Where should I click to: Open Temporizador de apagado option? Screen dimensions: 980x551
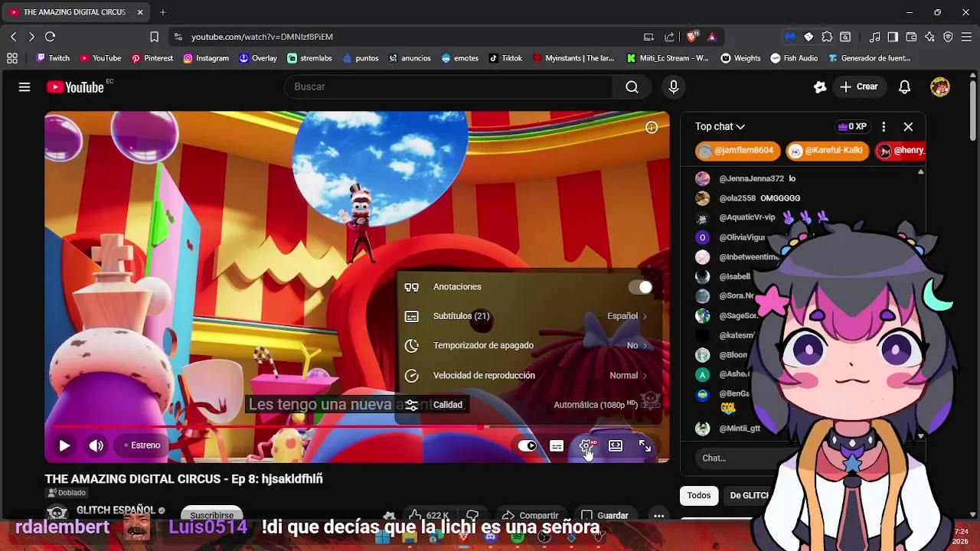(528, 346)
